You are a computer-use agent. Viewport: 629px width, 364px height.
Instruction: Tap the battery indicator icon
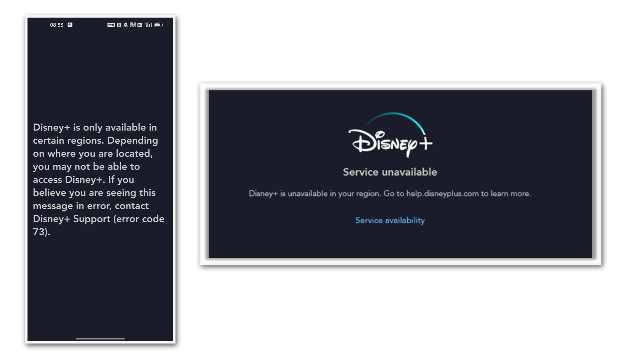click(158, 25)
